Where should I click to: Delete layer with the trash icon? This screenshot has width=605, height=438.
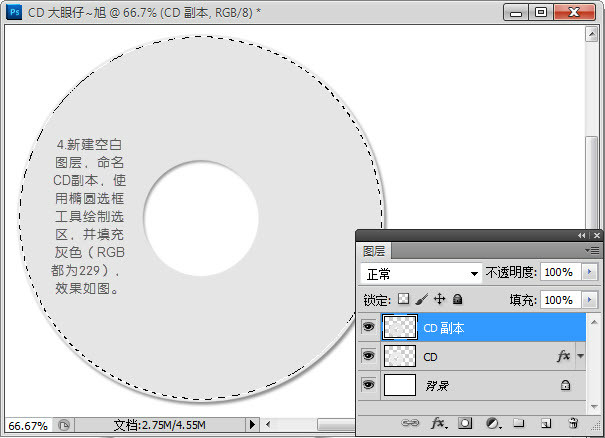pos(573,424)
